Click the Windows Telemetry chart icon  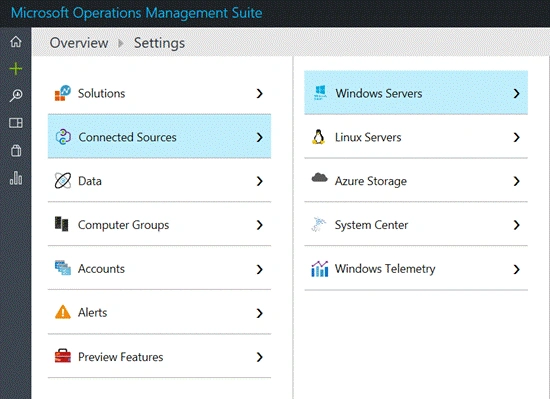[320, 269]
